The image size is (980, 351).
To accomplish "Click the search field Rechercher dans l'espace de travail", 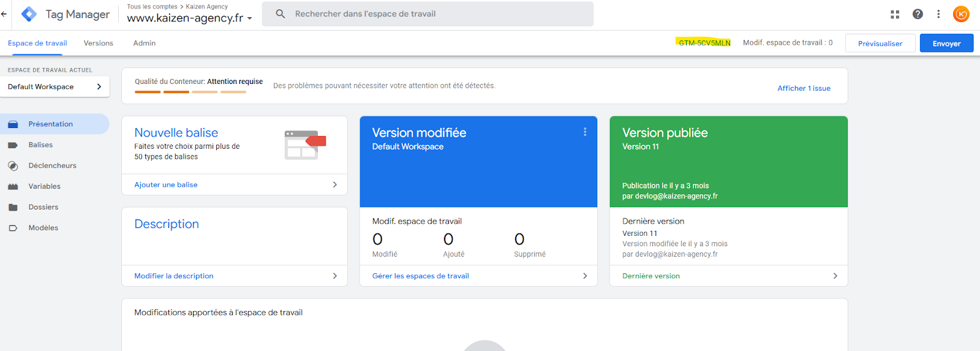I will click(428, 13).
